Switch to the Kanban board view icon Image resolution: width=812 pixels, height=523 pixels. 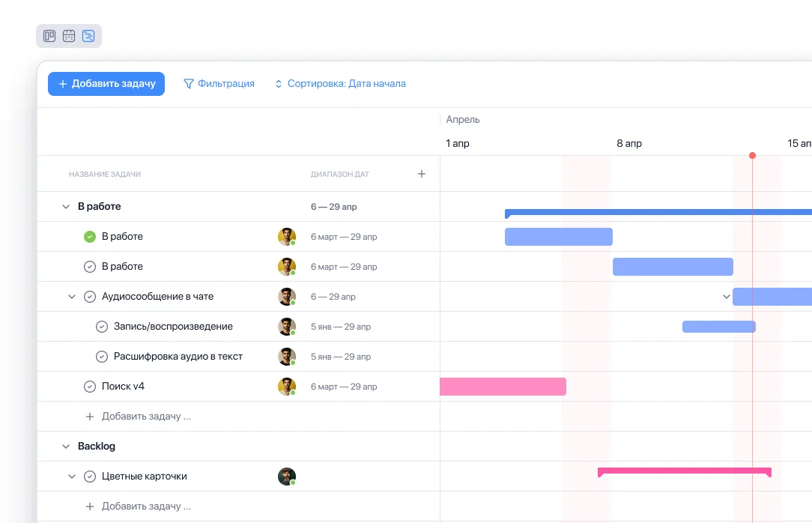click(x=49, y=36)
